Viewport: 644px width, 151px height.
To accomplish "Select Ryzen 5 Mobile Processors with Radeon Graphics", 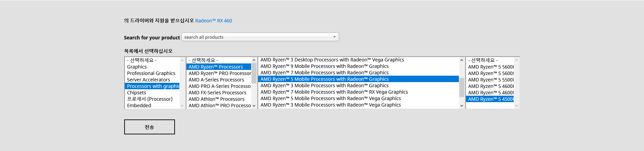I will (x=358, y=79).
